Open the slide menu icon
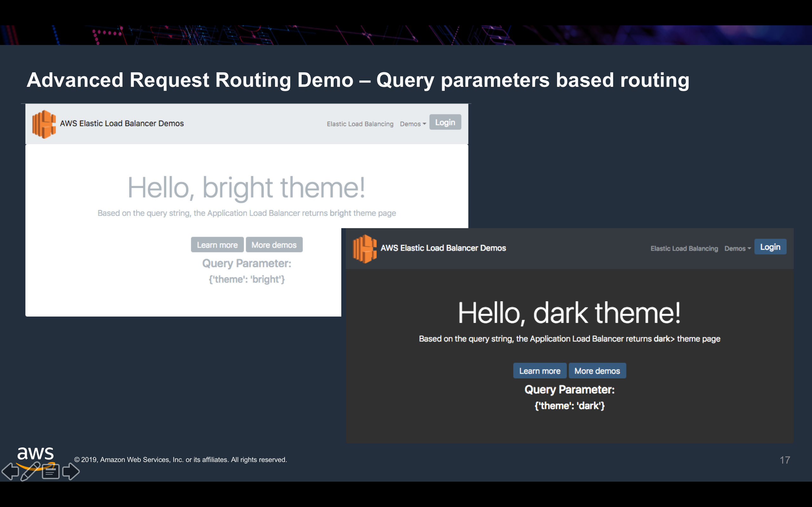This screenshot has height=507, width=812. point(51,472)
